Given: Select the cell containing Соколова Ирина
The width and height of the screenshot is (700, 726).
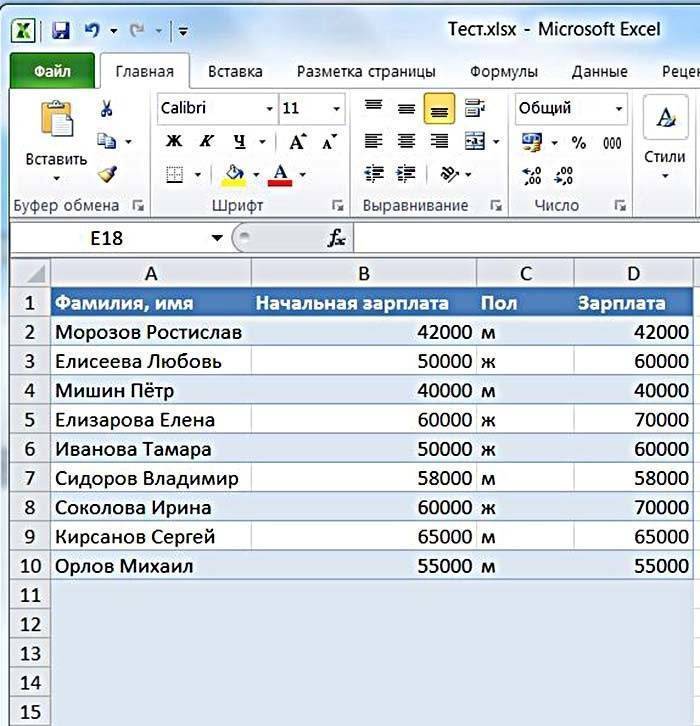Looking at the screenshot, I should 150,508.
